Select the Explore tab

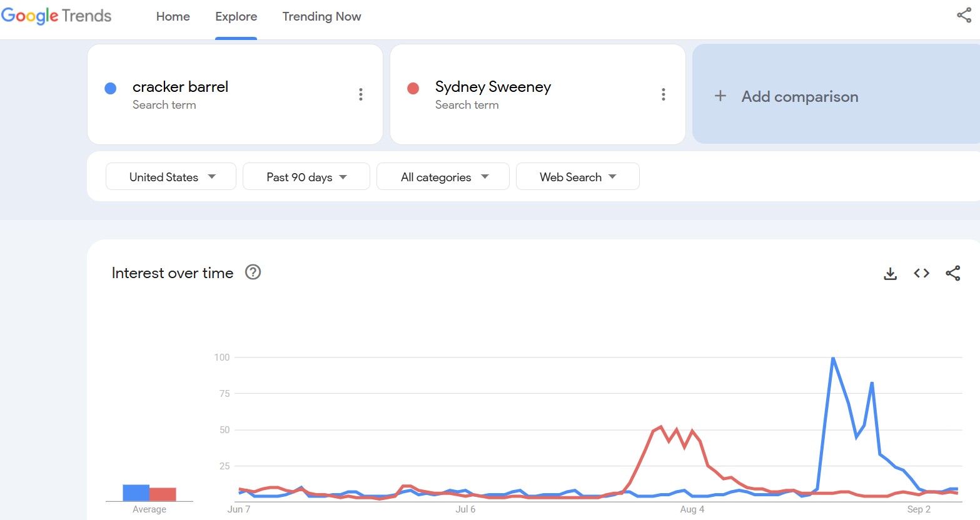[x=236, y=17]
